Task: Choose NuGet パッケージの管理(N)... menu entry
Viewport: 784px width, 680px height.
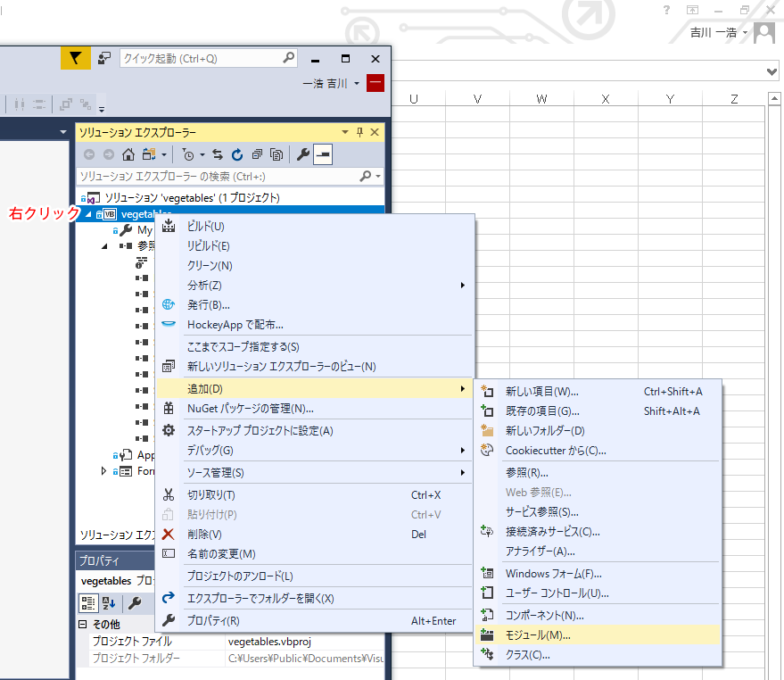Action: (250, 409)
